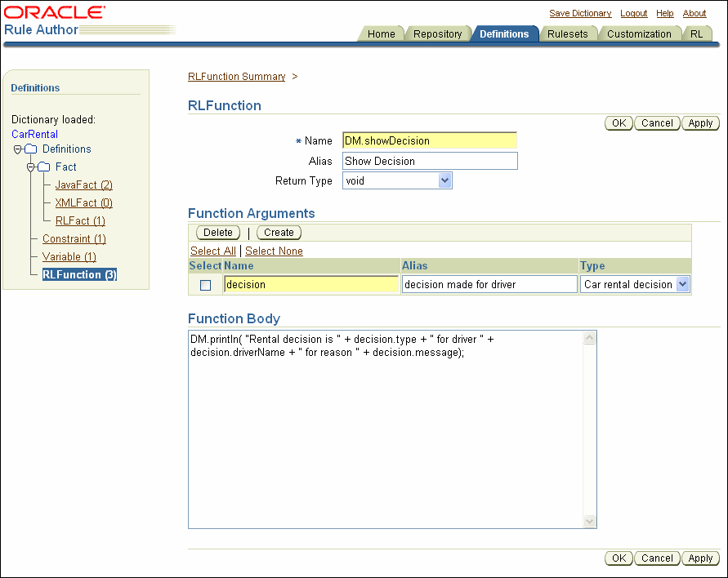
Task: Click the Save Dictionary link
Action: pyautogui.click(x=580, y=13)
